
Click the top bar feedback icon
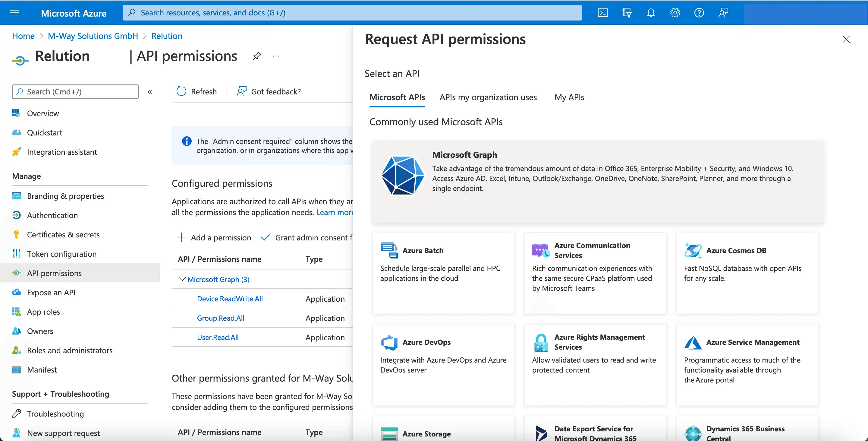coord(723,13)
